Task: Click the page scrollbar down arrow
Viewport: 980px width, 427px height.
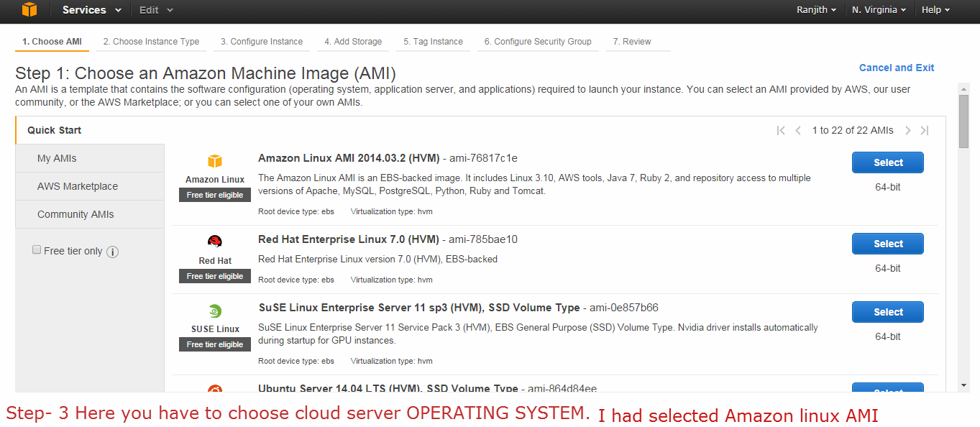Action: tap(964, 385)
